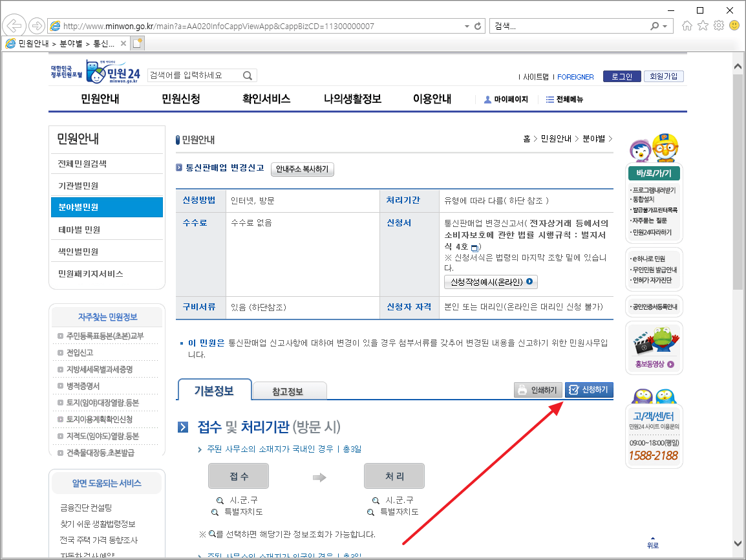Viewport: 746px width, 560px height.
Task: Look up 특별자치도 under 처리
Action: (x=392, y=512)
